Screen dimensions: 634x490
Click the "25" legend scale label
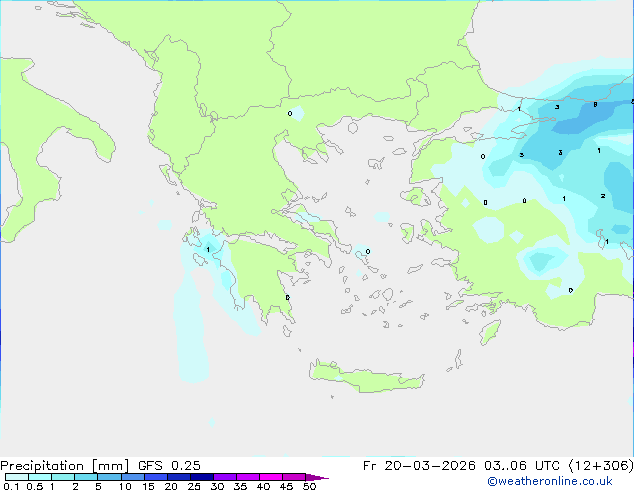[x=194, y=486]
